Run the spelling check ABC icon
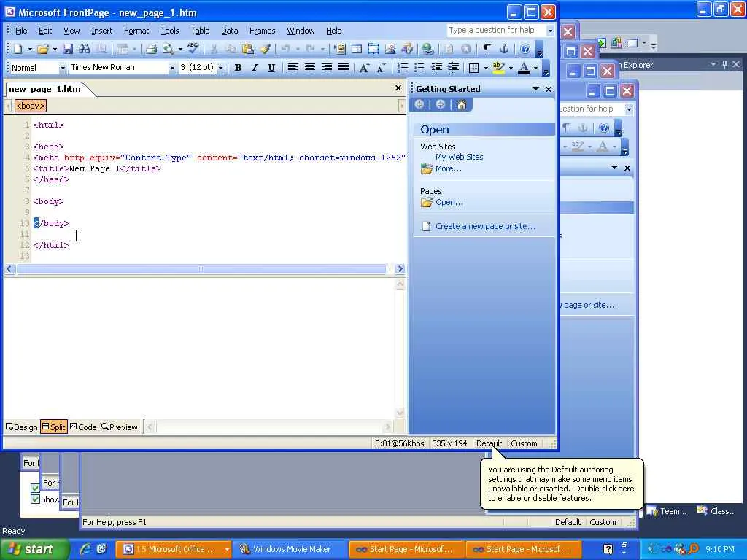The height and width of the screenshot is (560, 747). pyautogui.click(x=193, y=47)
